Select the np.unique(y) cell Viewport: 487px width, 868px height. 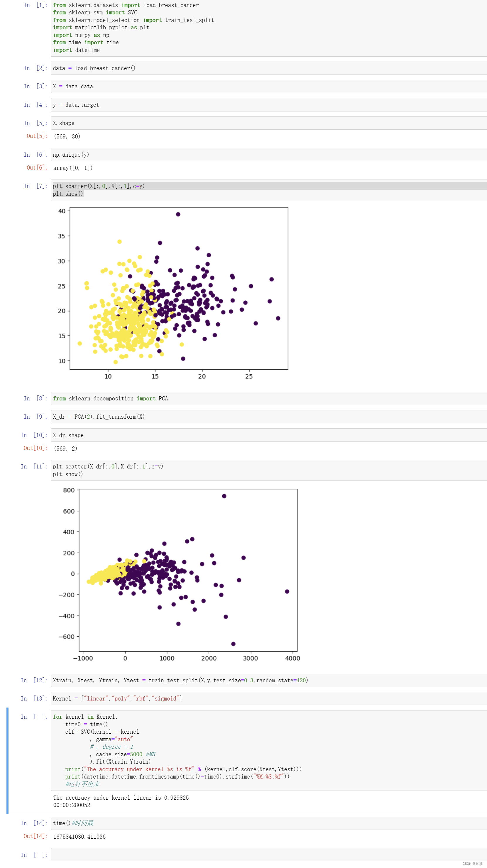click(x=269, y=155)
